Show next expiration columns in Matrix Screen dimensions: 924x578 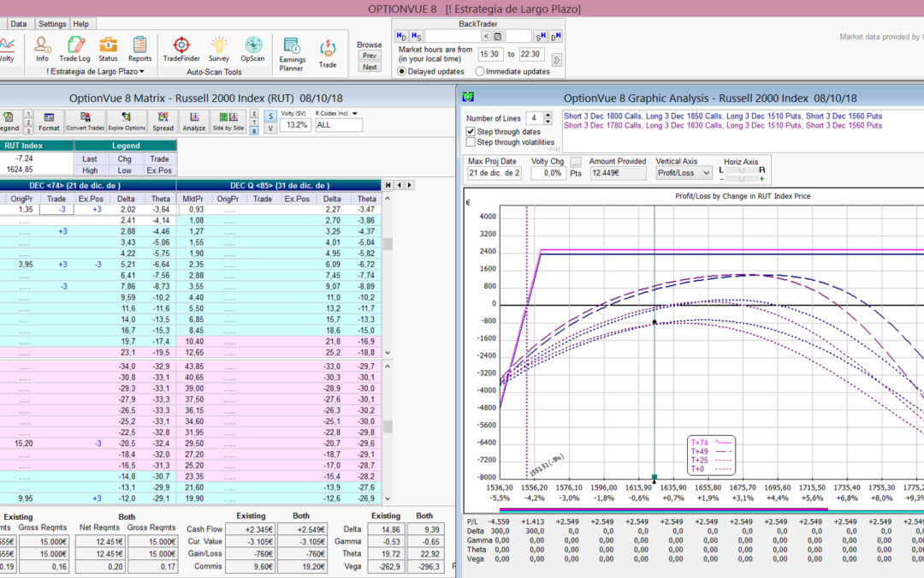pyautogui.click(x=410, y=185)
